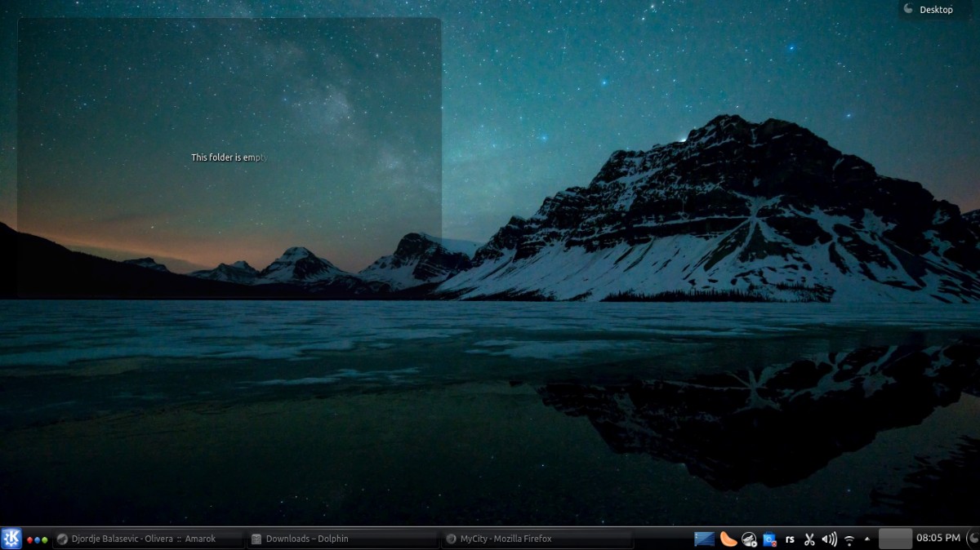980x550 pixels.
Task: Open the clock showing 08:05 PM
Action: point(938,539)
